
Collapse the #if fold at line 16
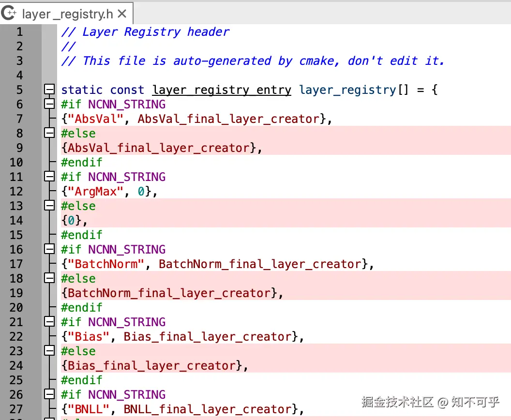click(49, 249)
